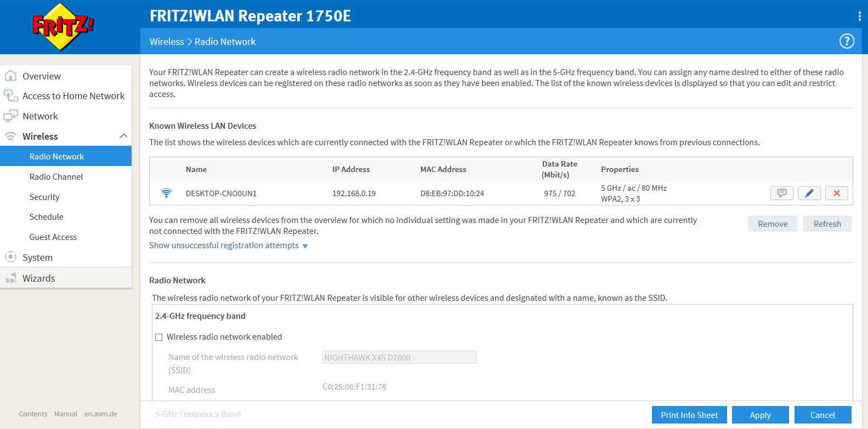Viewport: 868px width, 429px height.
Task: Click the SSID name input field
Action: pos(399,357)
